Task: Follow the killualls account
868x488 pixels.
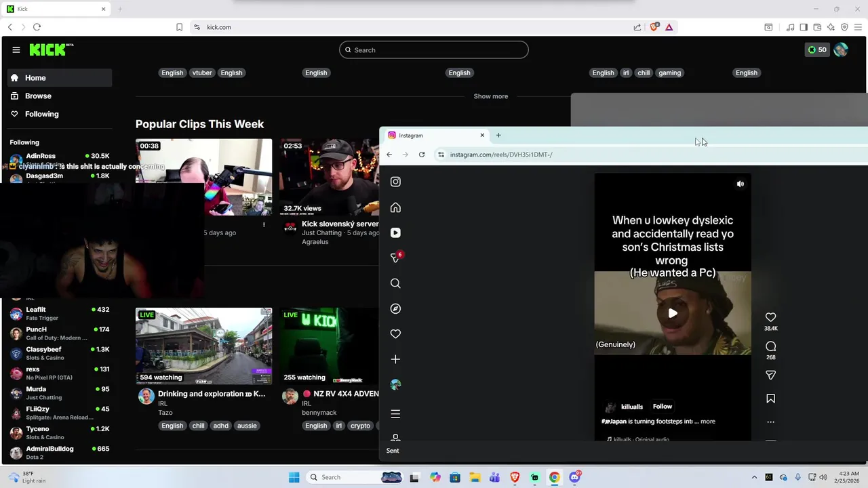Action: click(x=663, y=407)
